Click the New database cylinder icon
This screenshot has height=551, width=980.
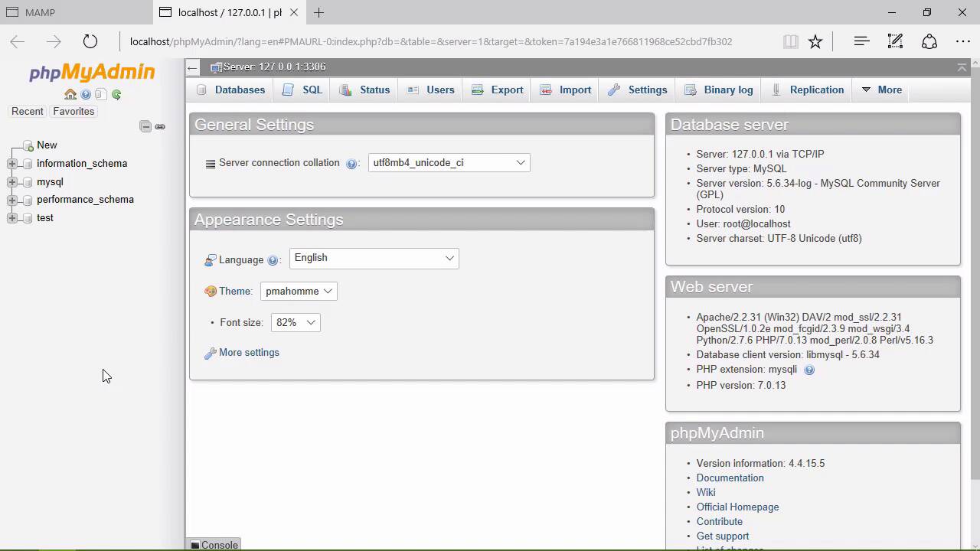click(28, 145)
